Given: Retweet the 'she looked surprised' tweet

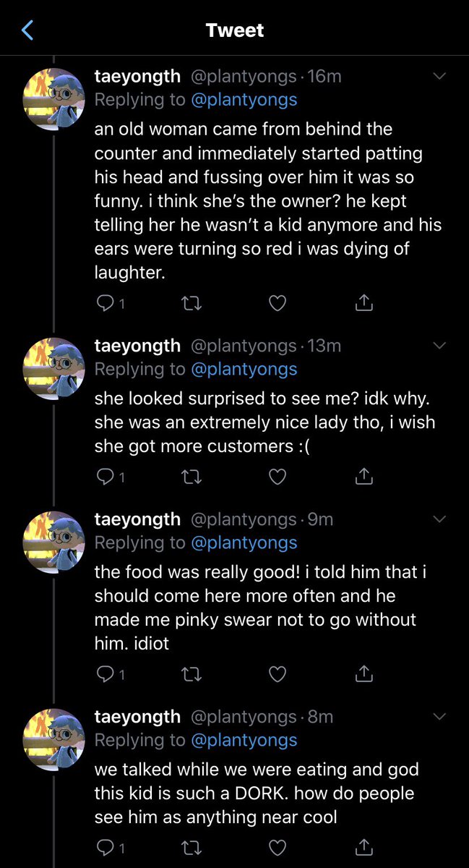Looking at the screenshot, I should pos(190,477).
